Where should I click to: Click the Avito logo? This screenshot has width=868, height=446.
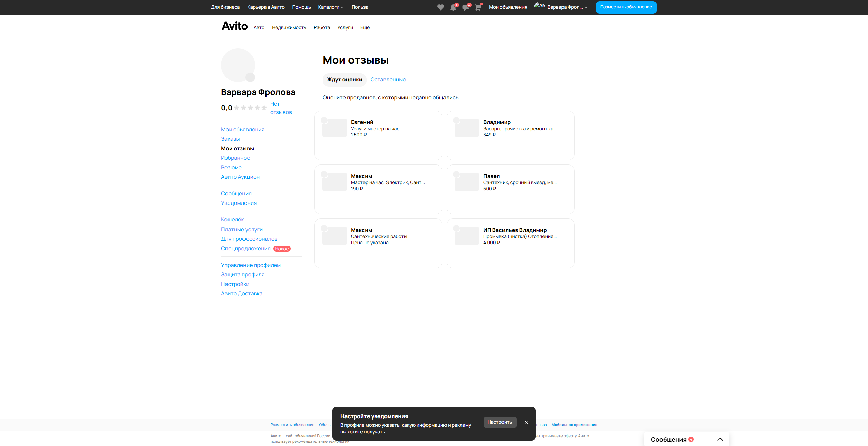point(234,26)
